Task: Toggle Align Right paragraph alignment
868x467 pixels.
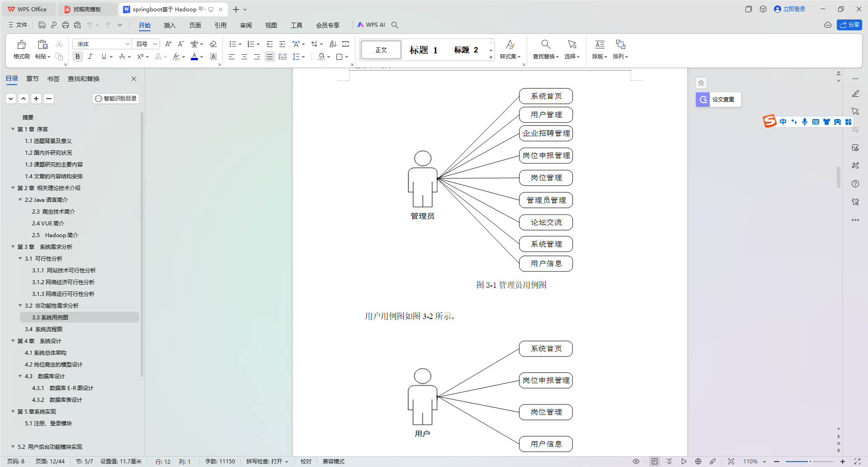Action: click(257, 57)
